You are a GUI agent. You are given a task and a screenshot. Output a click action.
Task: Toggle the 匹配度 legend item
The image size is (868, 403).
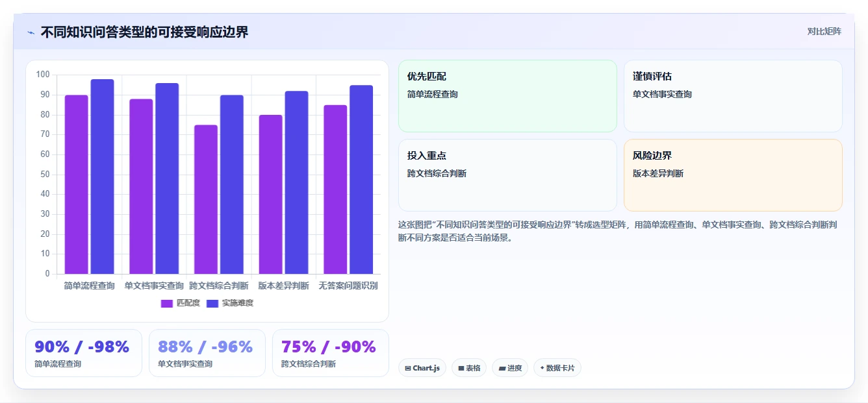180,303
